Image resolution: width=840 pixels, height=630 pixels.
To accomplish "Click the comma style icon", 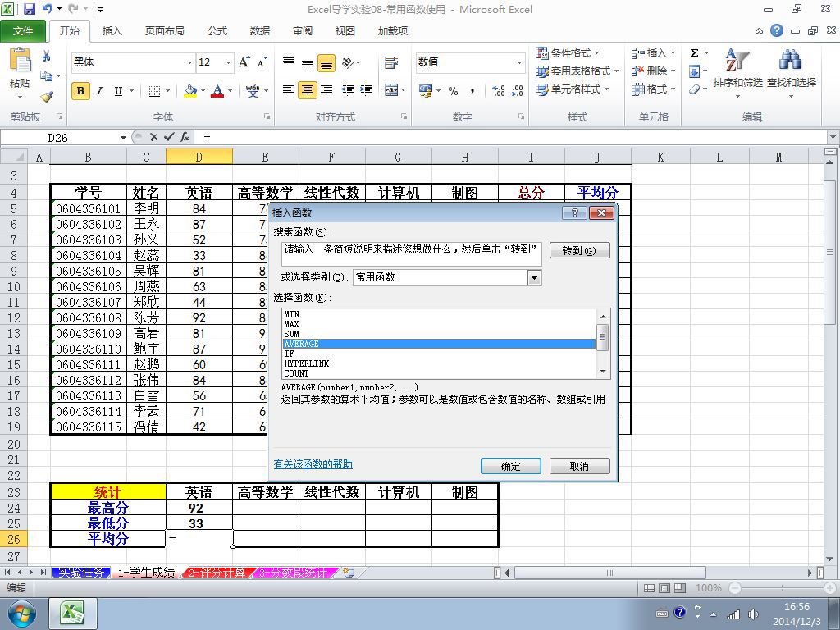I will (472, 90).
